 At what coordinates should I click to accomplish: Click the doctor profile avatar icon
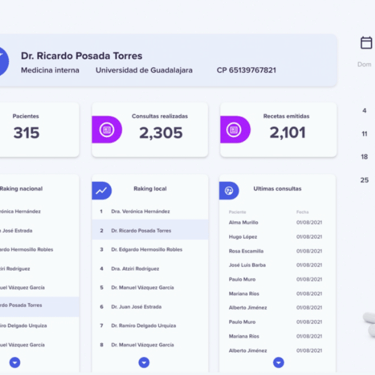click(x=3, y=61)
